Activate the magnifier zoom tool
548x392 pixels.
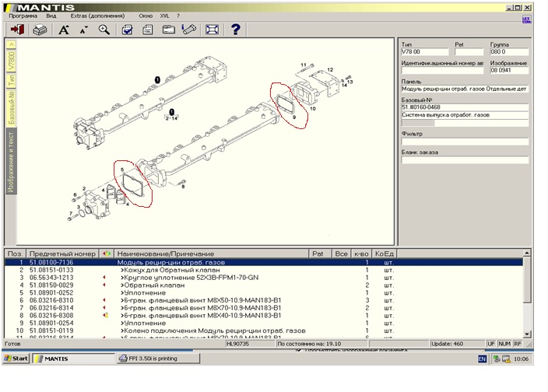[x=104, y=30]
